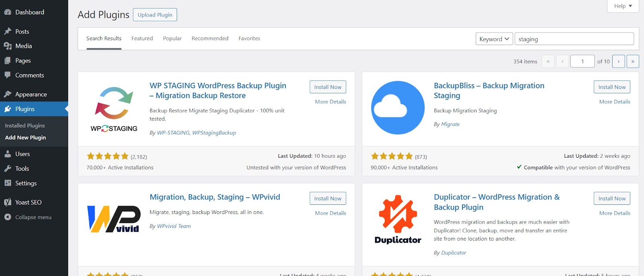View More Details for Duplicator
The height and width of the screenshot is (276, 644).
615,213
